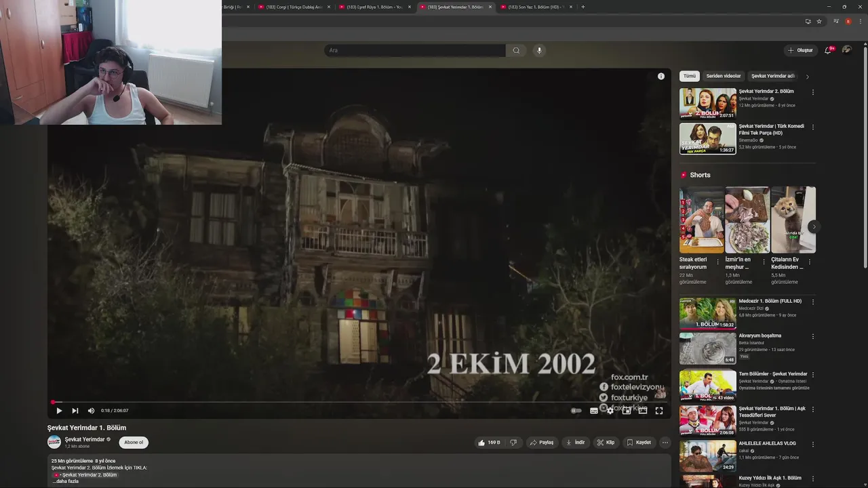The width and height of the screenshot is (868, 488).
Task: Open AHLELELE AHLELAS VLOG thumbnail
Action: (x=708, y=456)
